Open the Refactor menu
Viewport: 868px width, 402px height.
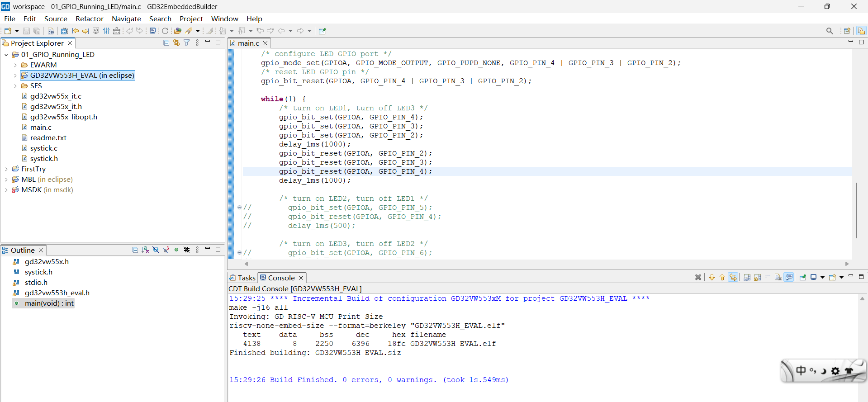coord(90,19)
